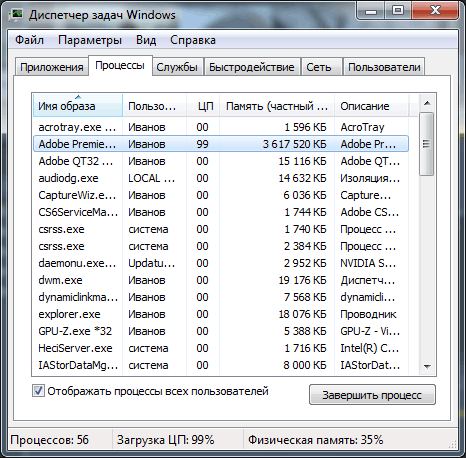
Task: Click the scrollbar down arrow
Action: (427, 366)
